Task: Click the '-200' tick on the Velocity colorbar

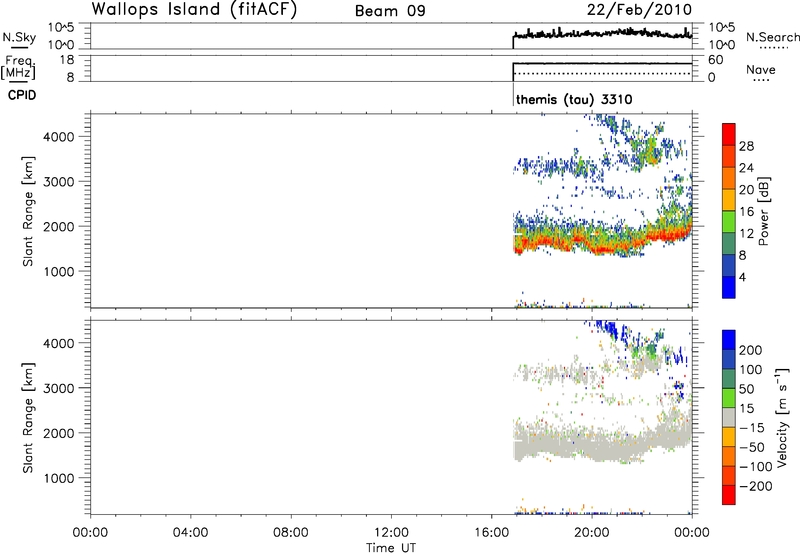Action: click(756, 486)
